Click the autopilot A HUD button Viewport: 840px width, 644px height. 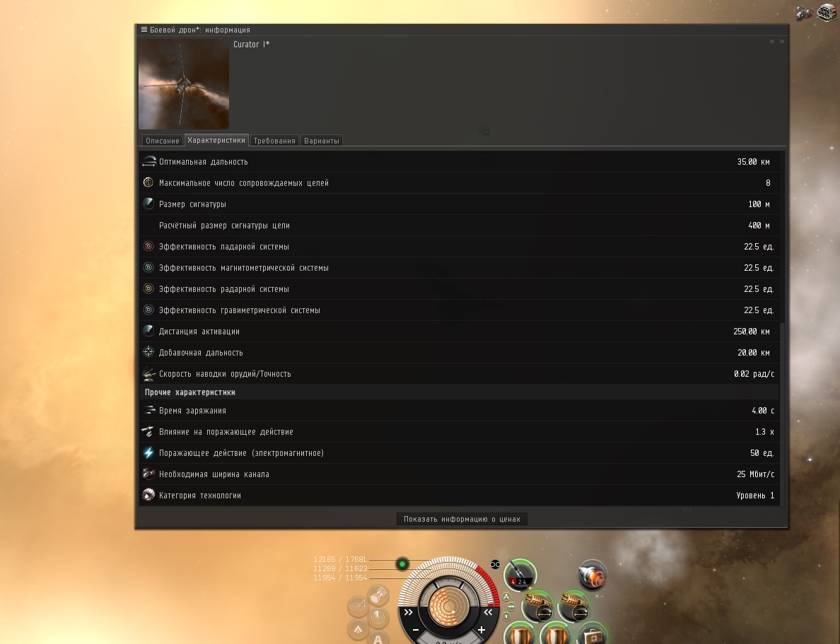378,638
